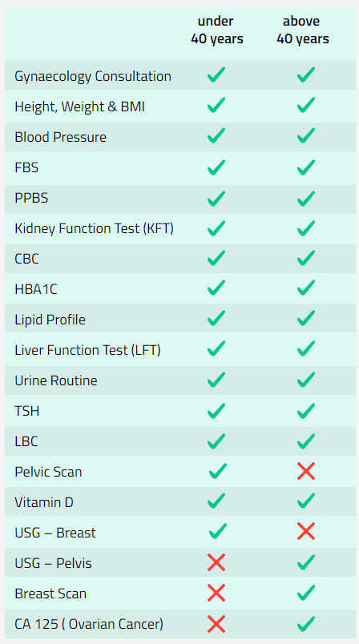This screenshot has height=644, width=359.
Task: Click the under-40 checkmark for TSH
Action: [x=216, y=410]
